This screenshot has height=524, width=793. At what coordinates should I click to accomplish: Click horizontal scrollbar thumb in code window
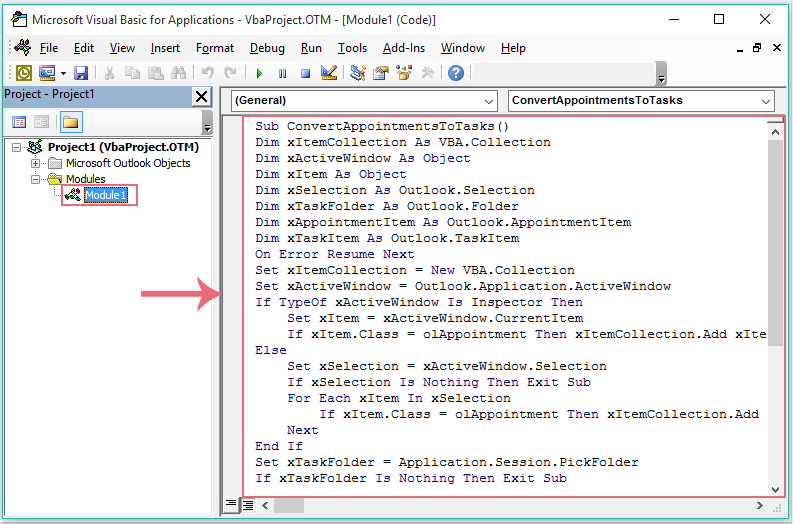[x=289, y=505]
